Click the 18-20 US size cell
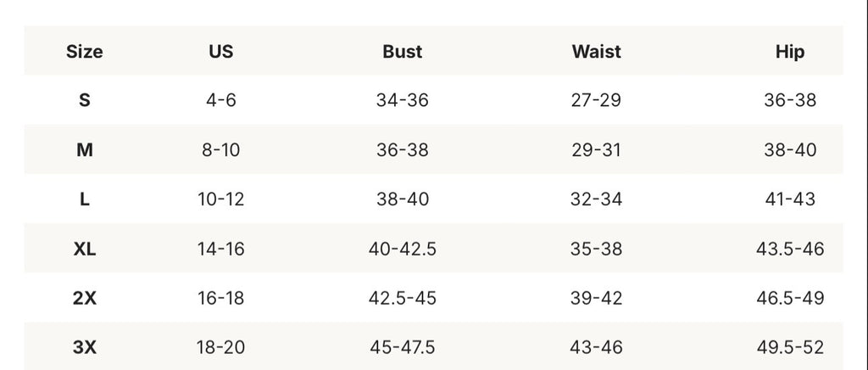 click(221, 347)
